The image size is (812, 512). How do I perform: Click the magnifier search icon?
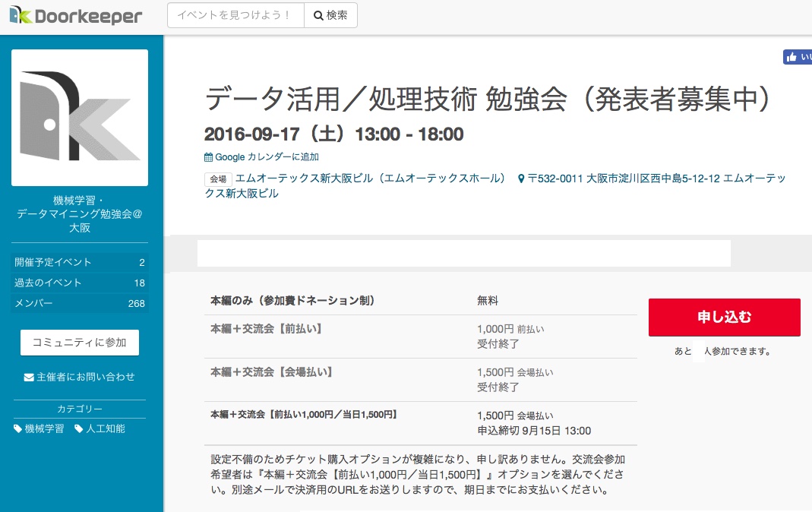click(x=318, y=16)
